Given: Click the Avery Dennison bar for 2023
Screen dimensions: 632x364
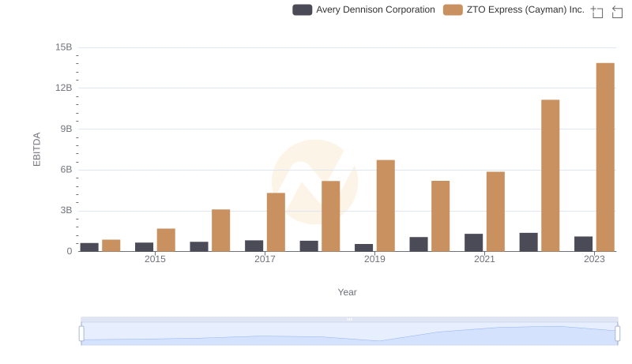Looking at the screenshot, I should click(x=583, y=244).
